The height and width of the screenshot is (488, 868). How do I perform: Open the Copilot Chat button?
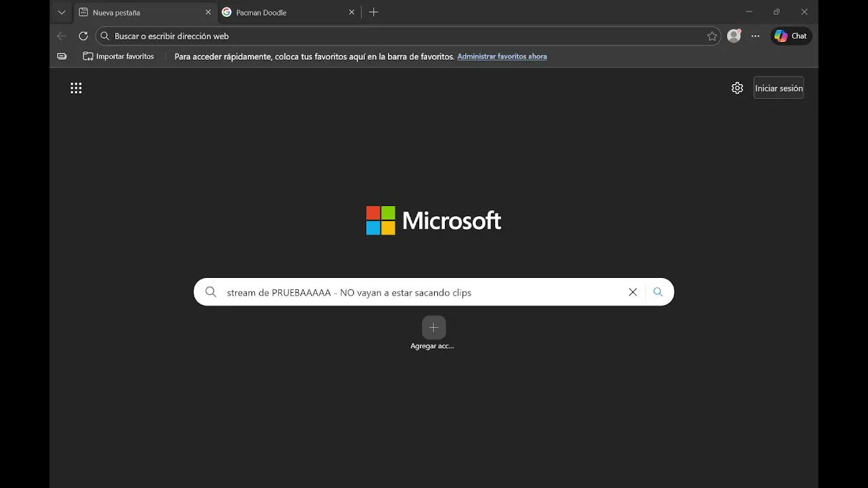[x=791, y=36]
